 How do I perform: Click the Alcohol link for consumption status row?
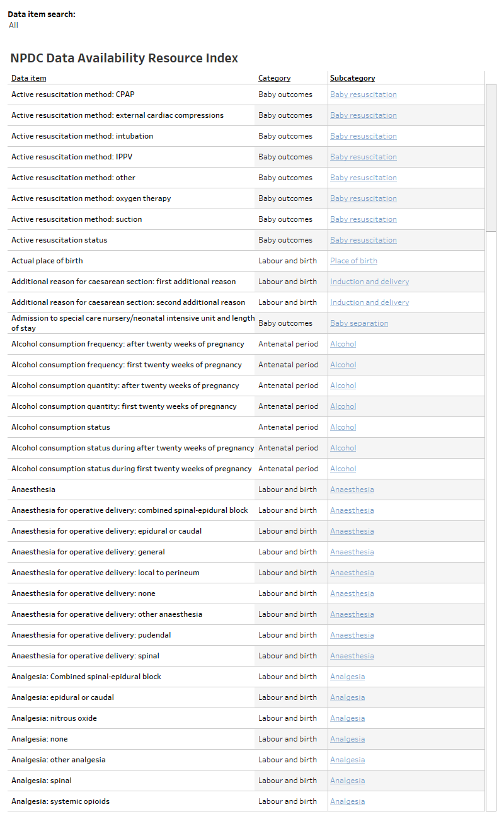343,427
